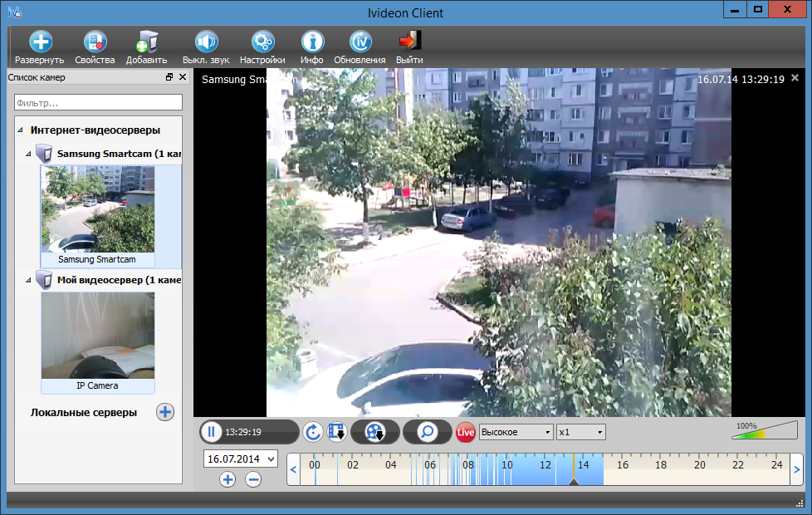Adjust the 100% volume slider
Image resolution: width=812 pixels, height=515 pixels.
pos(765,431)
